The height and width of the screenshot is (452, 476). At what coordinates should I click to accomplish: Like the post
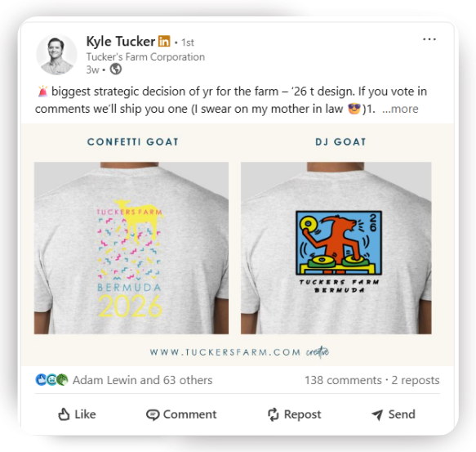[x=77, y=414]
